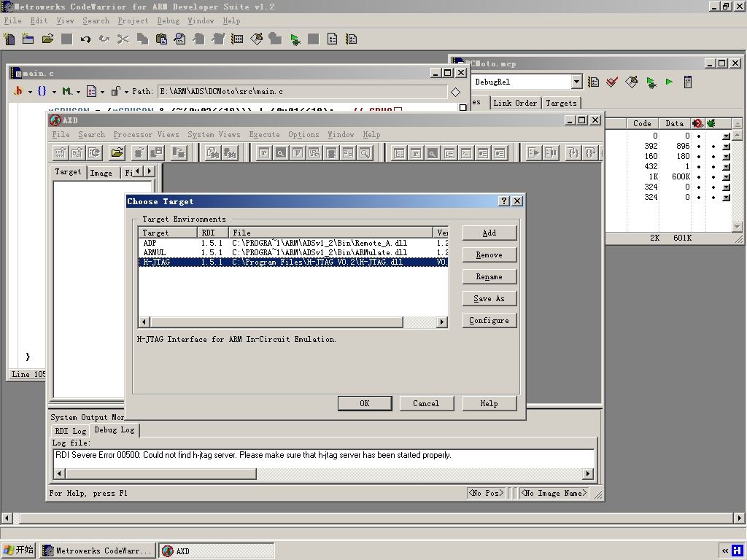Click the Make icon in DCMoto.mcp project window
Viewport: 747px width, 560px height.
point(631,82)
